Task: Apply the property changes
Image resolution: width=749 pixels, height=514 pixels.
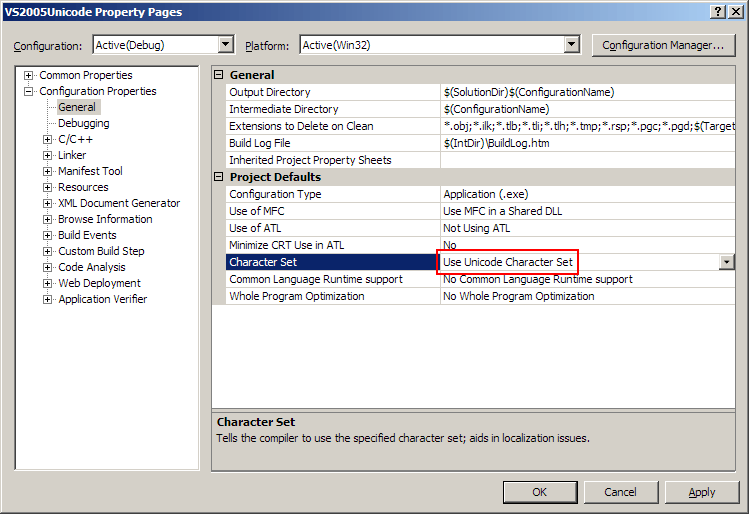Action: [702, 492]
